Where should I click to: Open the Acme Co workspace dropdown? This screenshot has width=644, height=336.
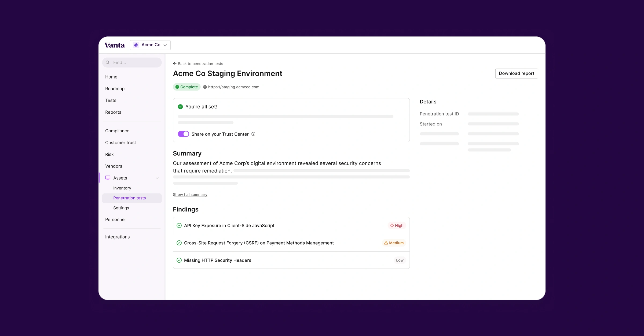150,45
